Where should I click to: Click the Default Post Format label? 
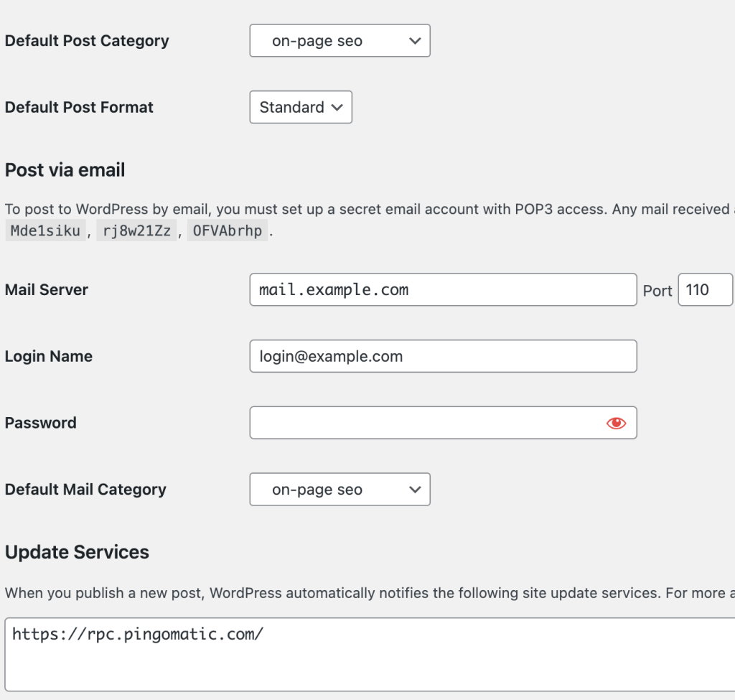pos(79,107)
